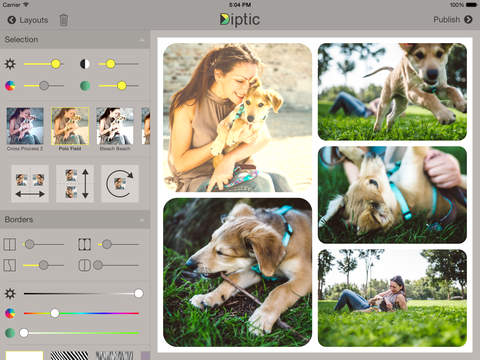Tap the Selection section title
The width and height of the screenshot is (480, 360).
[21, 39]
